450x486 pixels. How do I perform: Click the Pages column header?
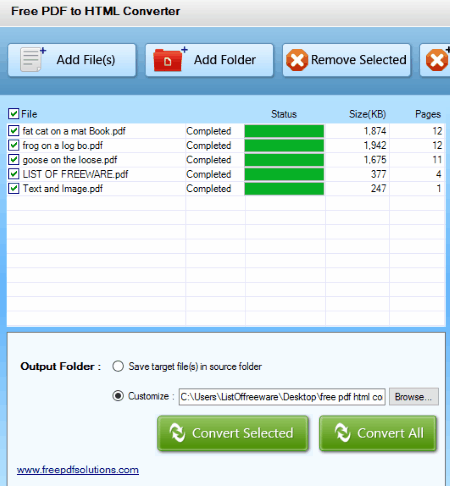428,114
